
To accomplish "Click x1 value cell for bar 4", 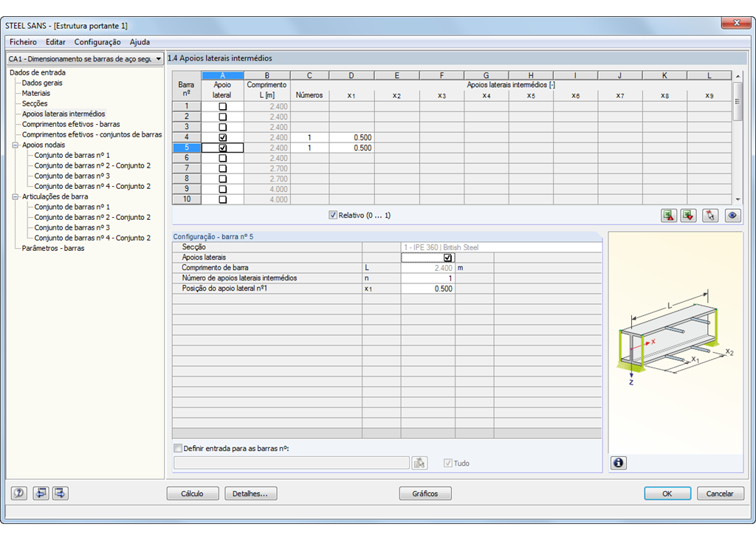I will tap(351, 137).
